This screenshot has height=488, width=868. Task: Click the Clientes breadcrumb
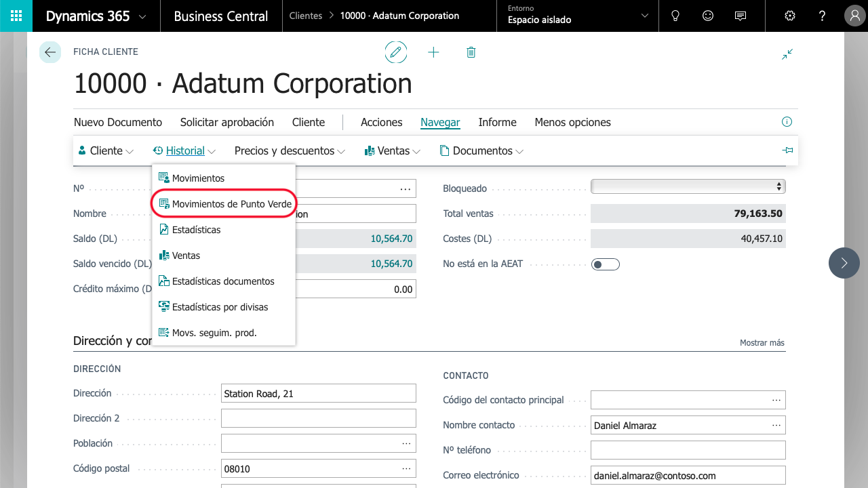(x=306, y=16)
